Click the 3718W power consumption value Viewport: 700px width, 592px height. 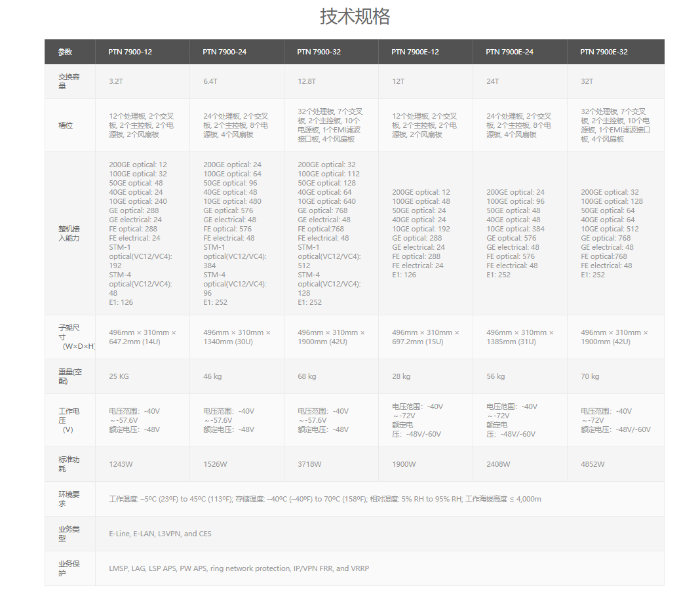(309, 464)
